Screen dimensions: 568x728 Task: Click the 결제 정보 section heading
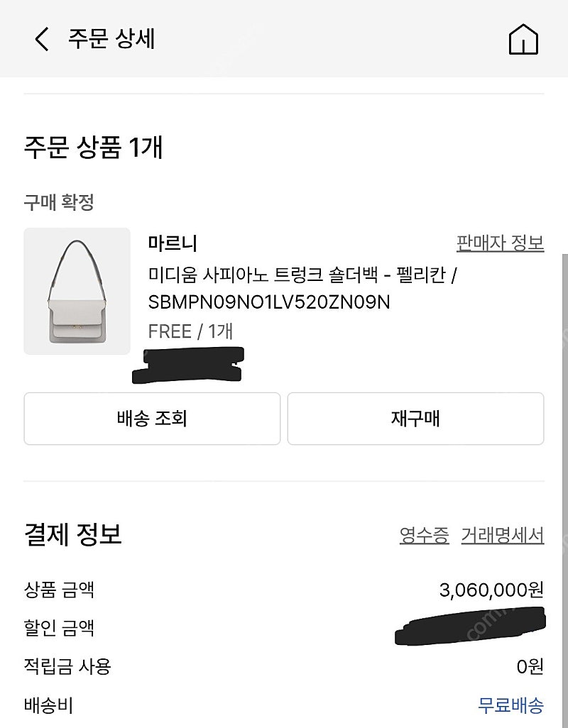click(x=73, y=534)
